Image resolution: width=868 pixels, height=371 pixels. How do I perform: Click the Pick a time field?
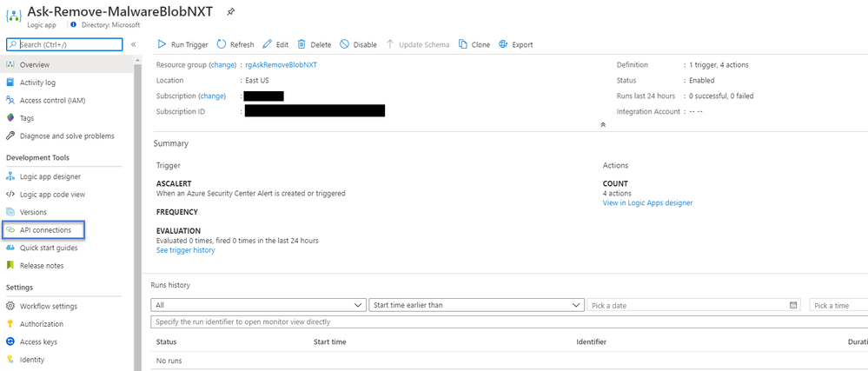[838, 305]
